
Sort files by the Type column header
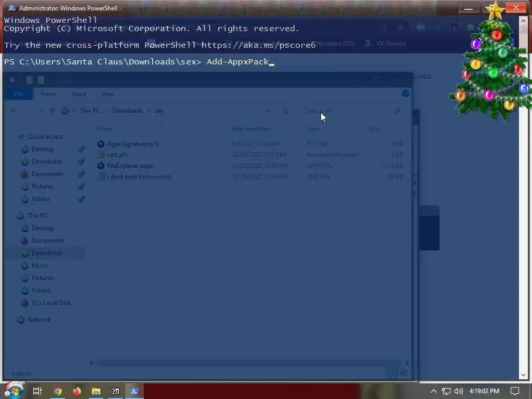313,129
